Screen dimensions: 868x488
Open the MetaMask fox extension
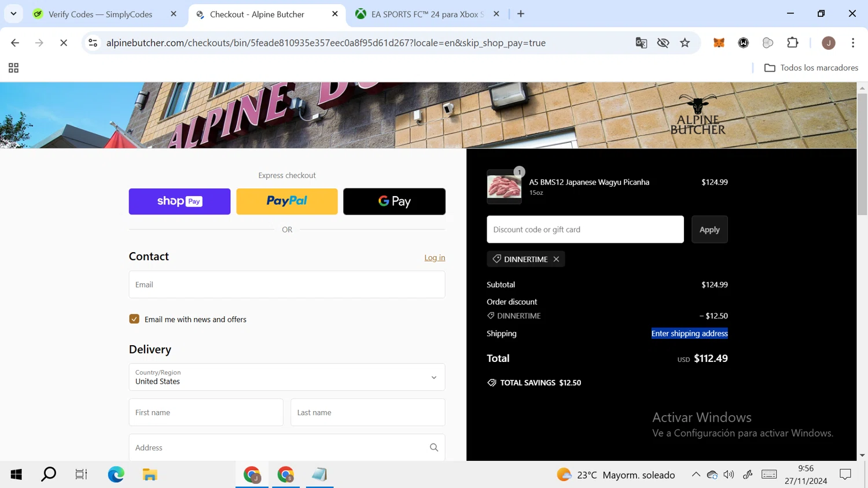(x=719, y=43)
